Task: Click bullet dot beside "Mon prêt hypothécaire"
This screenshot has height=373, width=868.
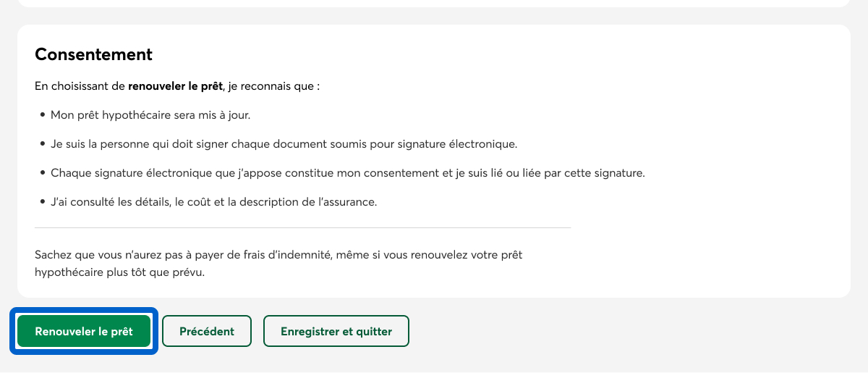Action: 43,115
